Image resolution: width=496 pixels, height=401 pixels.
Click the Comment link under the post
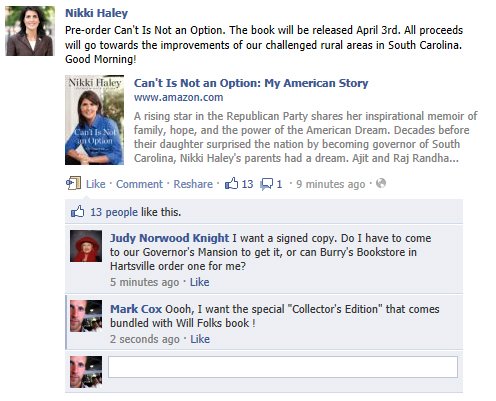point(139,184)
